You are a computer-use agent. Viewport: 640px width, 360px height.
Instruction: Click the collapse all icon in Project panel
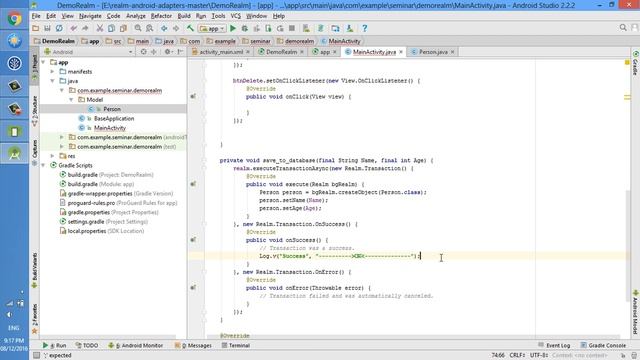154,52
